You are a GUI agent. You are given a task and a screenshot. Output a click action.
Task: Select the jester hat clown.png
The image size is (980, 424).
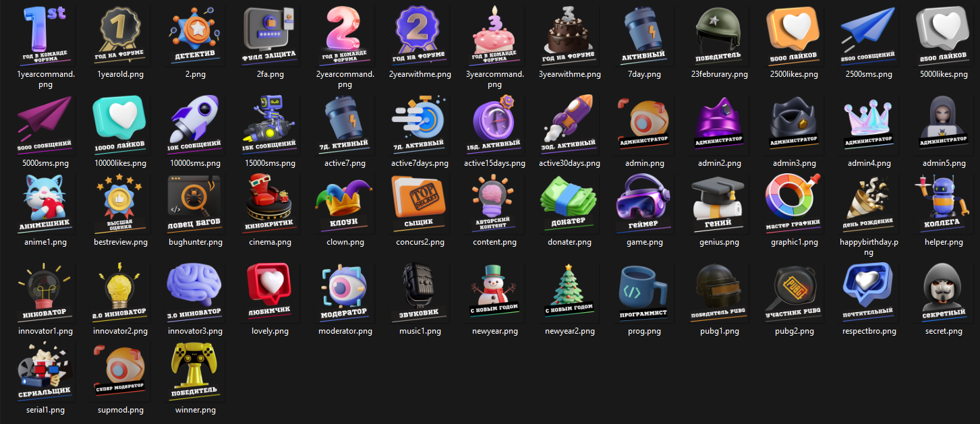(345, 204)
